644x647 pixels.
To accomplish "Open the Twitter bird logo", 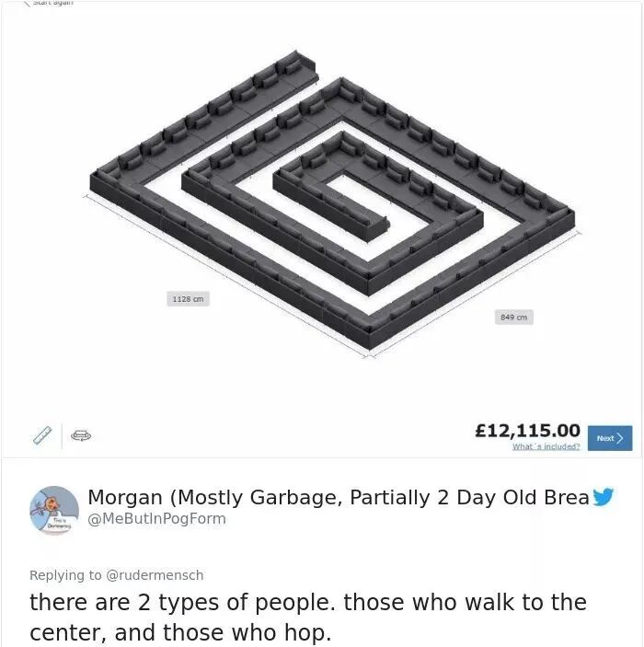I will coord(604,497).
